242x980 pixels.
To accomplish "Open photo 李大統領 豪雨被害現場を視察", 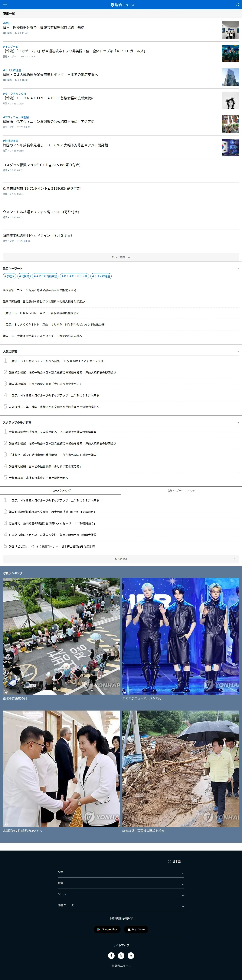I will coord(181,768).
